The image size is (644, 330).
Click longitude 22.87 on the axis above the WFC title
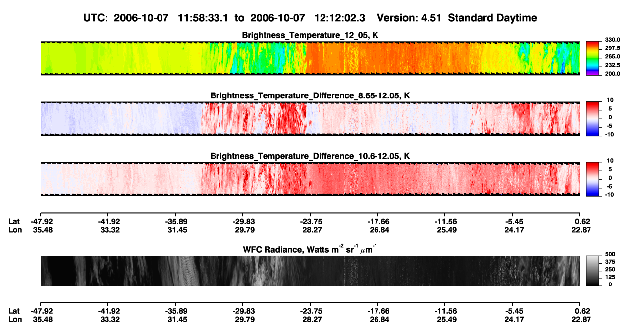point(580,230)
